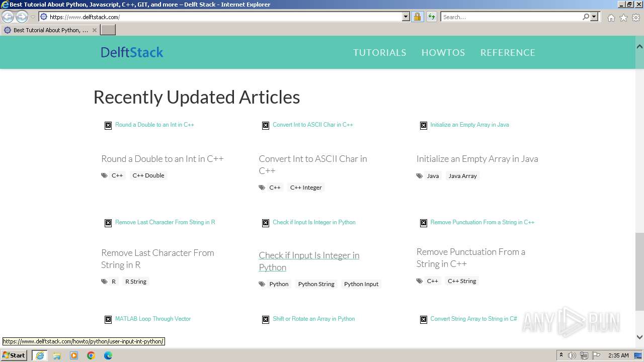The height and width of the screenshot is (362, 644).
Task: Open Internet Explorer from the taskbar
Action: [x=40, y=355]
